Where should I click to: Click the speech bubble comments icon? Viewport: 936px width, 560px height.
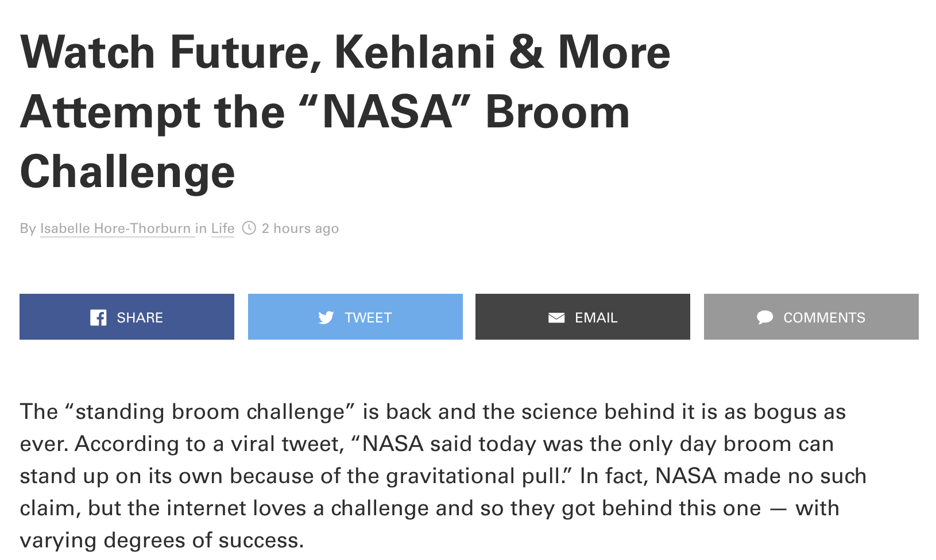click(765, 317)
